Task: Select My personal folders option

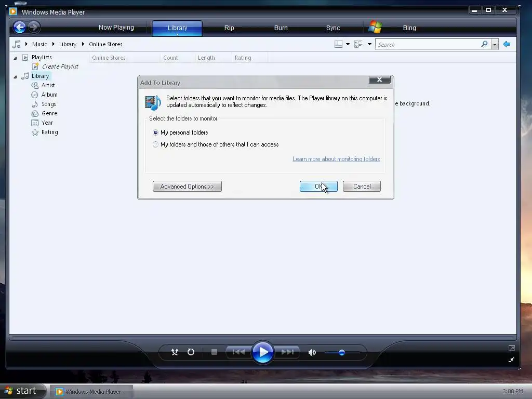Action: click(x=180, y=132)
